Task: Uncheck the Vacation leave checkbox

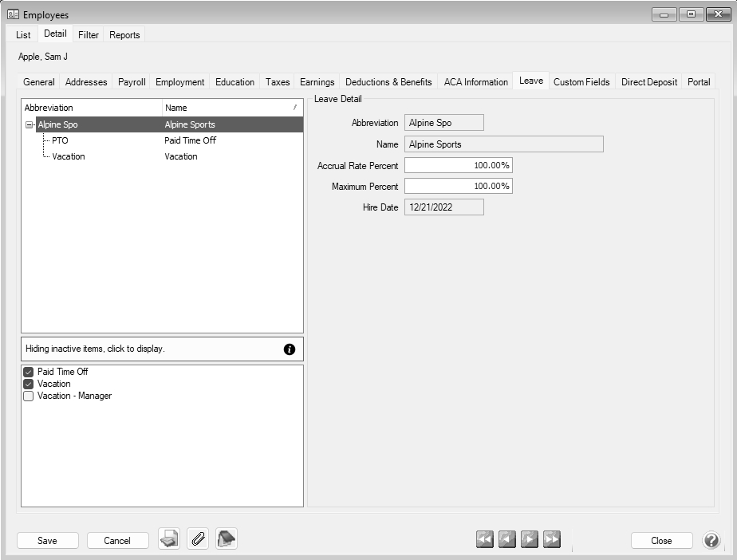Action: [x=29, y=384]
